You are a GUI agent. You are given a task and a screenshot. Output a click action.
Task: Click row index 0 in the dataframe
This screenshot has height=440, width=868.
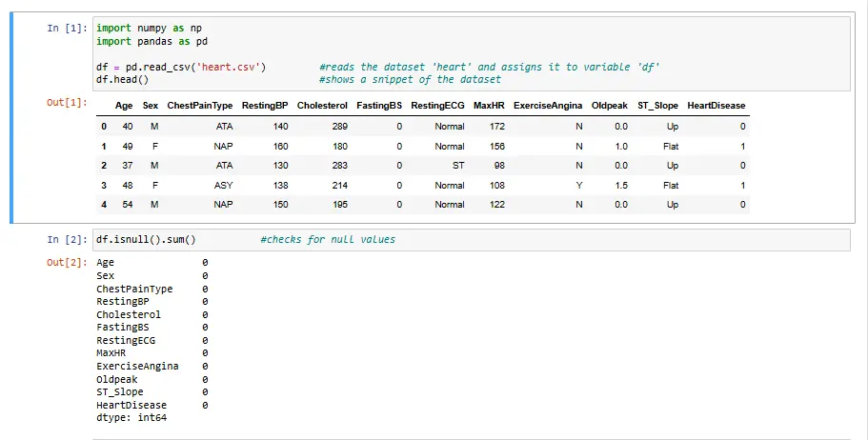click(104, 127)
